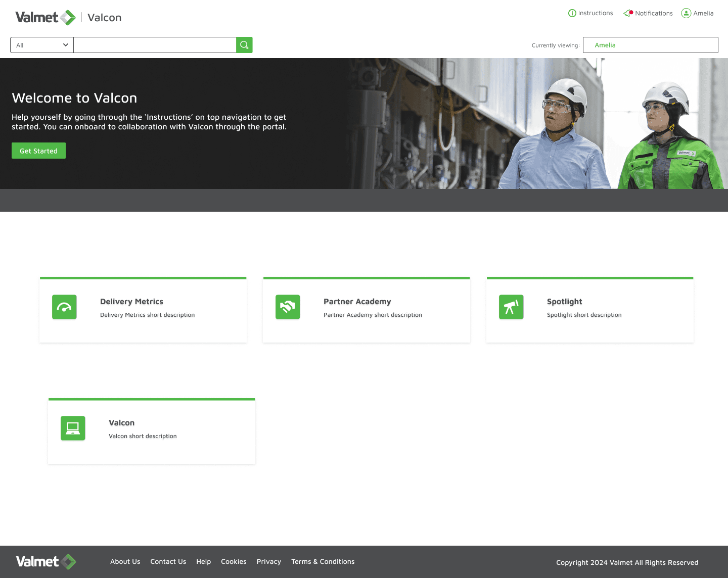The width and height of the screenshot is (728, 578).
Task: Click the 'Currently viewing:' label
Action: tap(556, 45)
